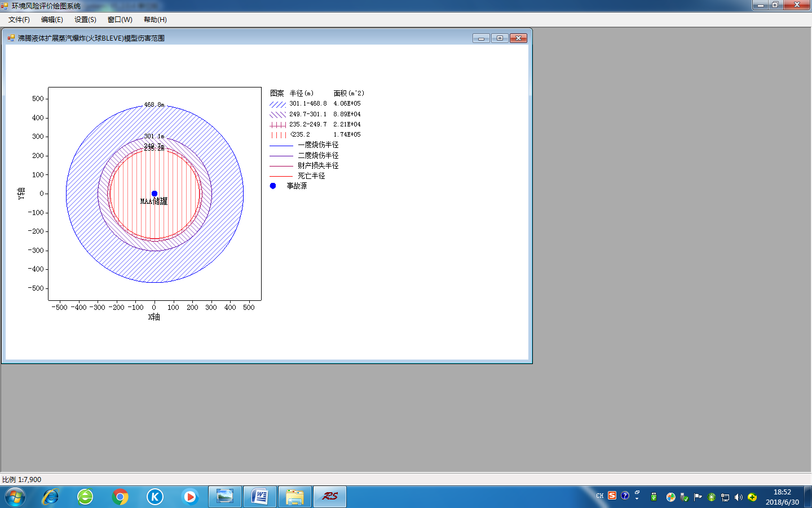Screen dimensions: 812x508
Task: Open the 文件(F) menu
Action: (x=19, y=20)
